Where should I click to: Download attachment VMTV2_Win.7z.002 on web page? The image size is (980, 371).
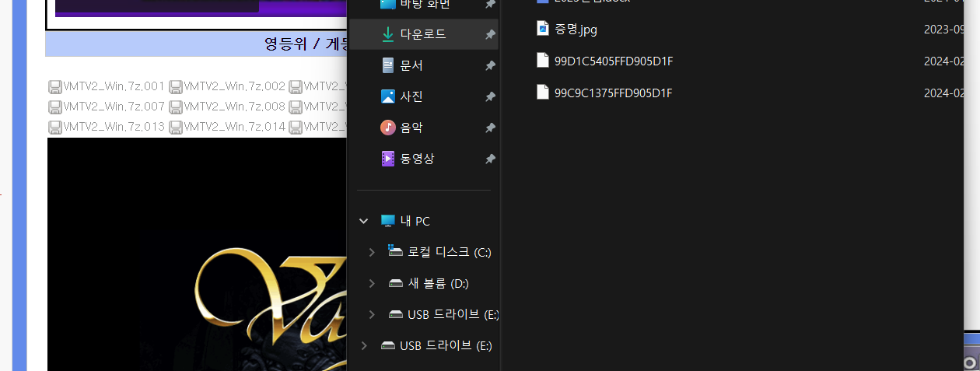pyautogui.click(x=235, y=86)
